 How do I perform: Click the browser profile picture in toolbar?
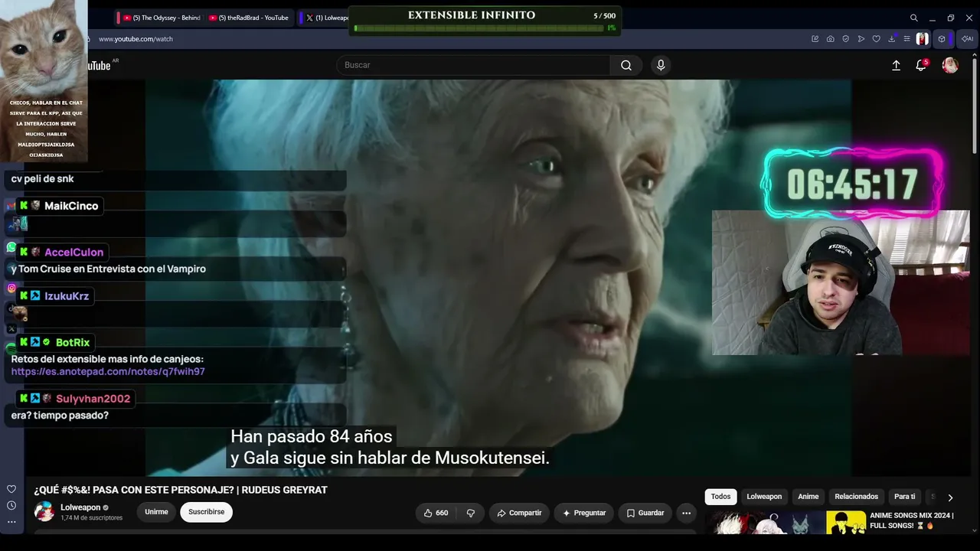[x=923, y=39]
